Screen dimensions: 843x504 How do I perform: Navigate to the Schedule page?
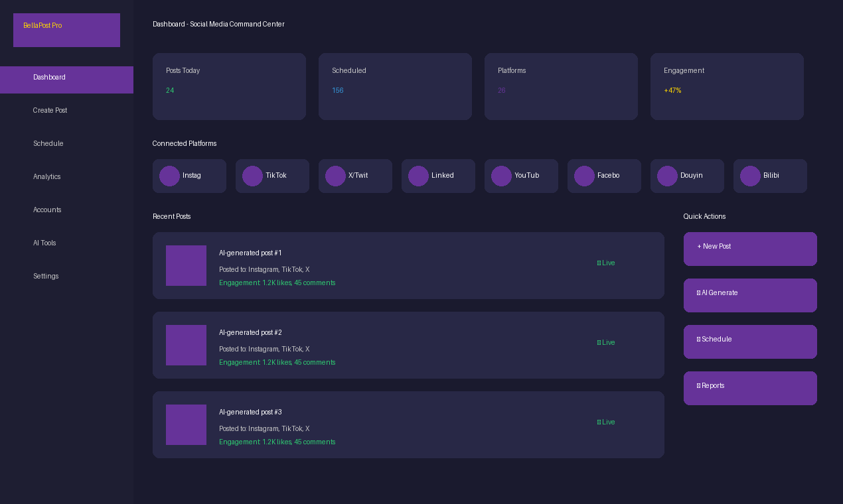pos(48,143)
